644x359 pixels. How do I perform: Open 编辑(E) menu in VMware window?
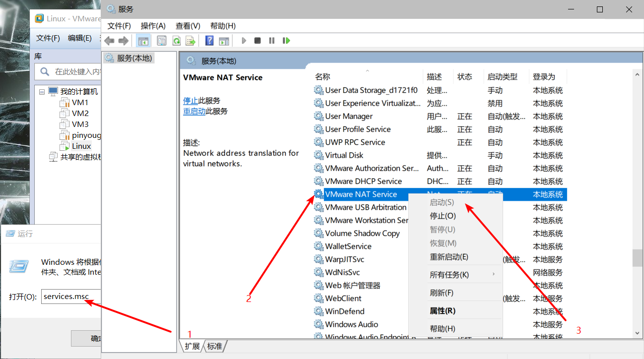80,38
